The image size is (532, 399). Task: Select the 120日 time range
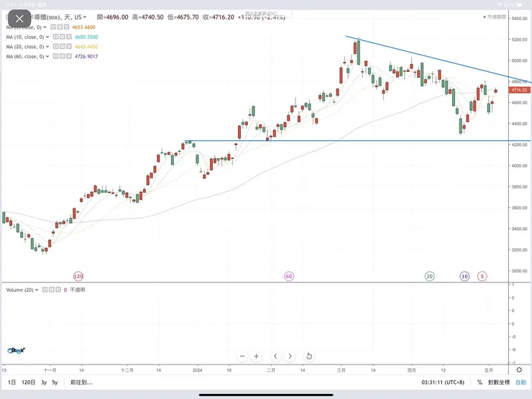pos(29,382)
